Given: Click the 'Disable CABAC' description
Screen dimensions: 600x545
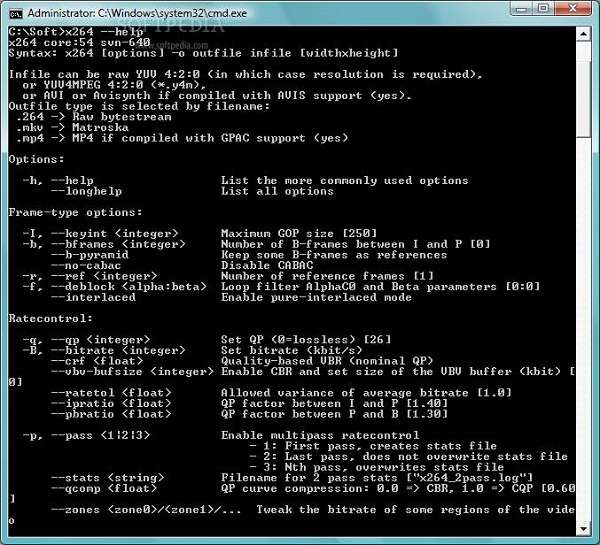Looking at the screenshot, I should pos(267,265).
